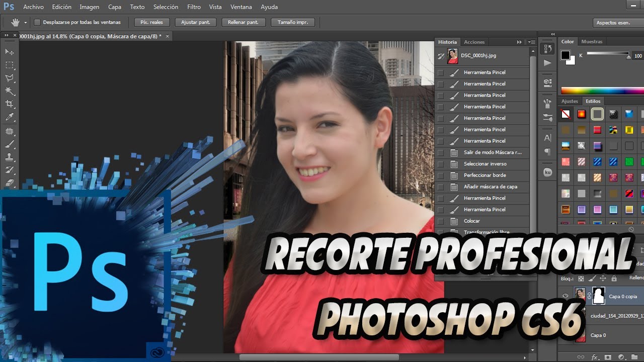The width and height of the screenshot is (644, 362).
Task: Click the foreground color swatch
Action: [566, 55]
